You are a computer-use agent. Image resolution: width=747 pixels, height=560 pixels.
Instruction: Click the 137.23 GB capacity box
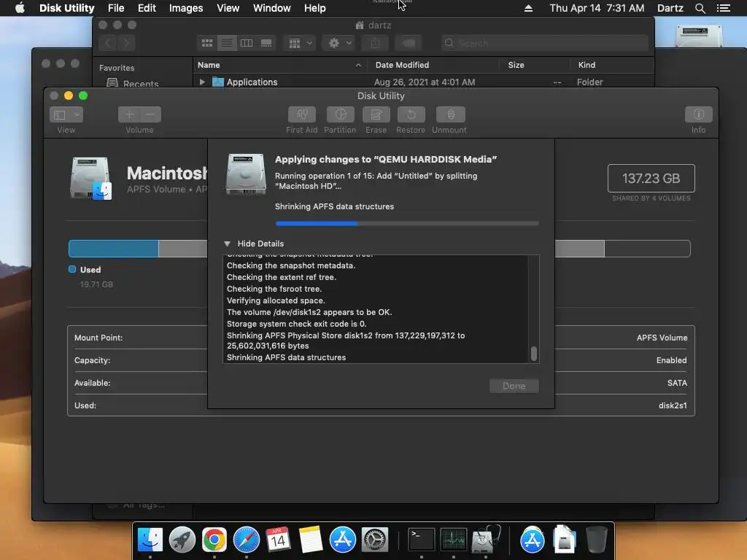pos(651,178)
